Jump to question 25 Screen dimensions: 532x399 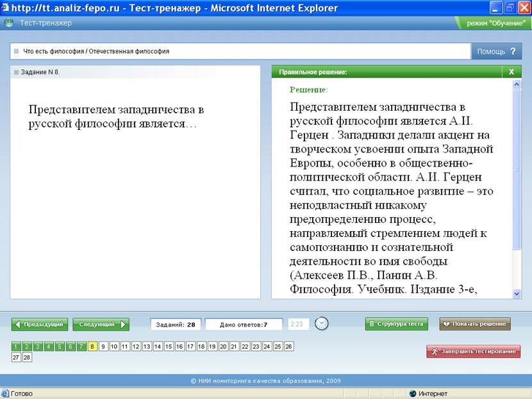[278, 346]
